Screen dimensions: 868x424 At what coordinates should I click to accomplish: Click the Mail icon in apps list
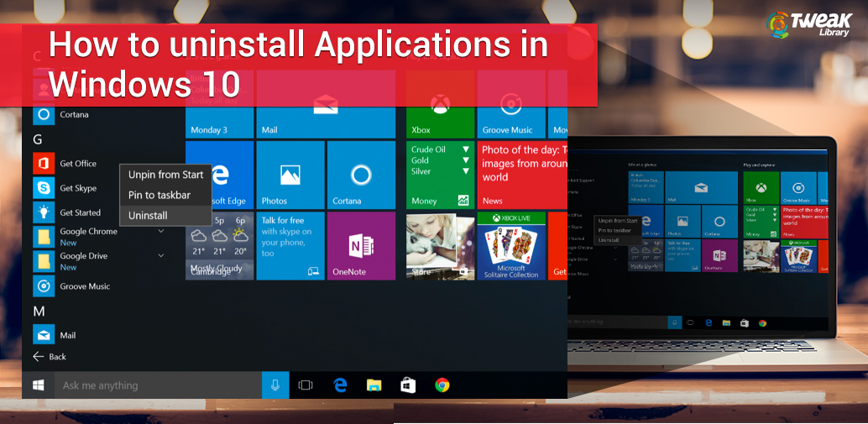(44, 335)
